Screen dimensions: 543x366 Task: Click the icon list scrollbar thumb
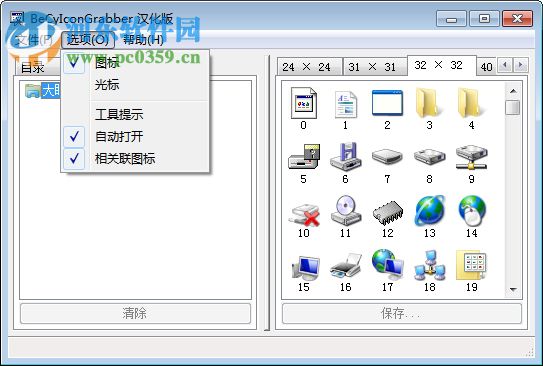(513, 107)
